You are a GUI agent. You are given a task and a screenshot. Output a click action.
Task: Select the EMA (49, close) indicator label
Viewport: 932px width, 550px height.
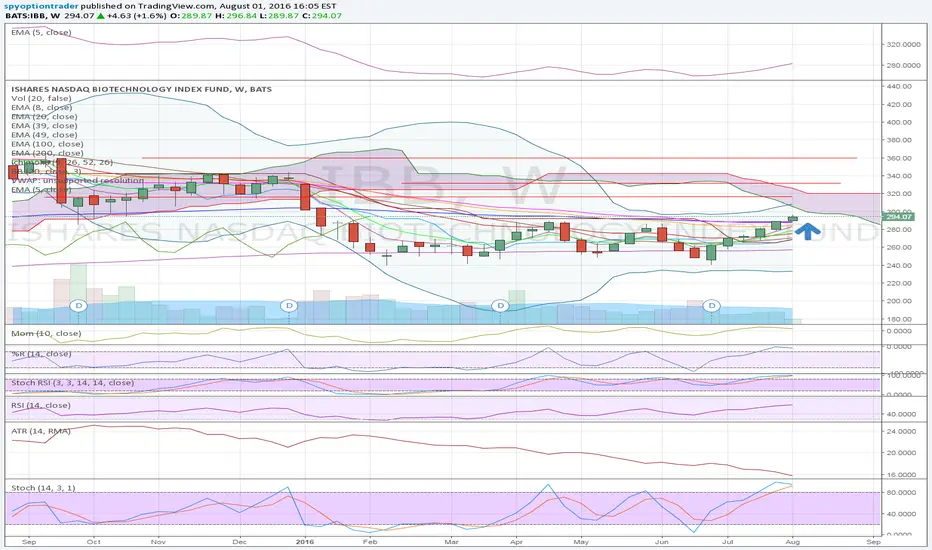tap(44, 134)
